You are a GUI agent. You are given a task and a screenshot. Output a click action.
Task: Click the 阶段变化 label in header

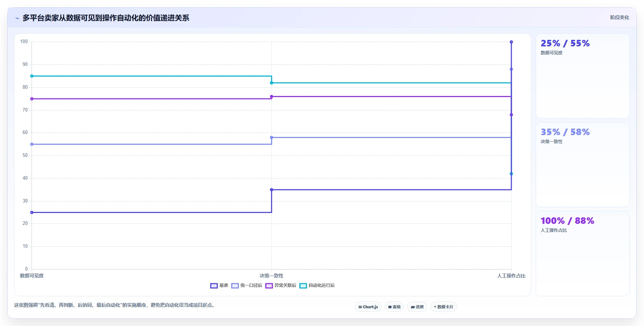[619, 17]
